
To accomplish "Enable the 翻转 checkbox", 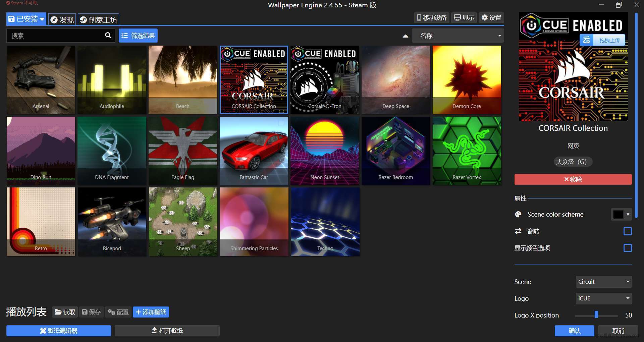I will coord(627,231).
